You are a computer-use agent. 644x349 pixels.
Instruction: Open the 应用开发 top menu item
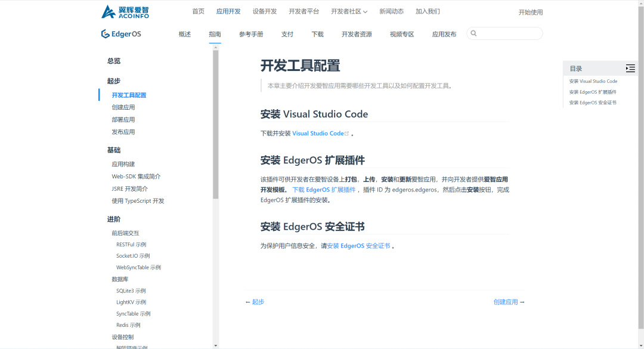click(228, 11)
